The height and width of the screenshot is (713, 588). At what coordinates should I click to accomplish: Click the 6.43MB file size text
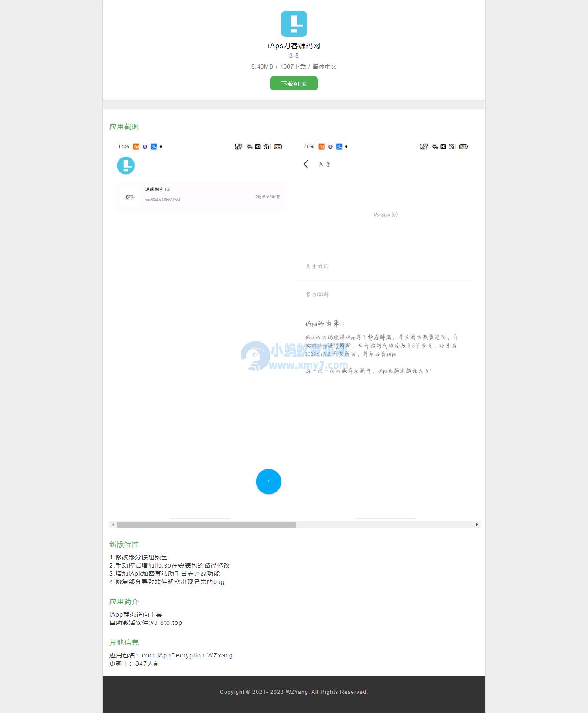click(262, 66)
